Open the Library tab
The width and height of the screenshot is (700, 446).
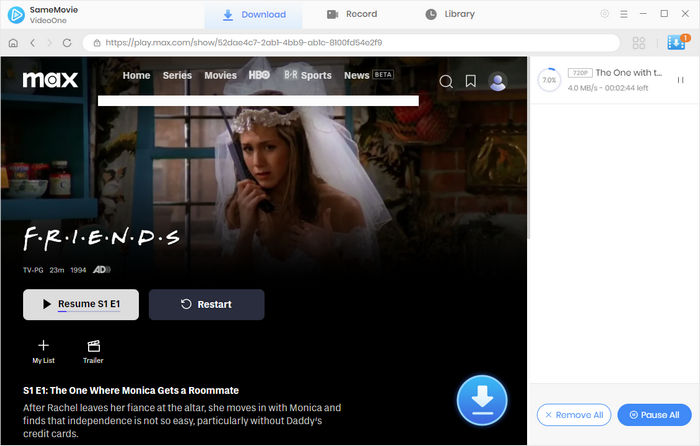[450, 14]
